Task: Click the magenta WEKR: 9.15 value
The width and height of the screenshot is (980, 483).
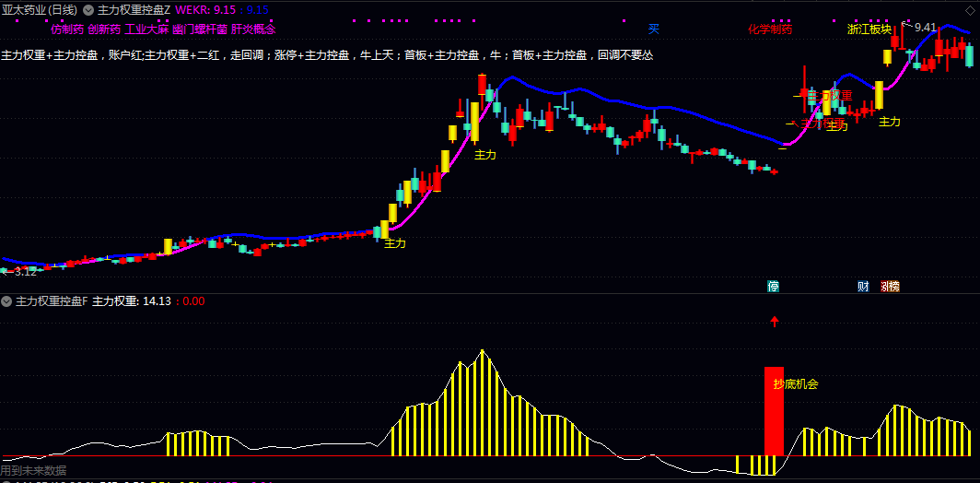Action: pyautogui.click(x=205, y=10)
